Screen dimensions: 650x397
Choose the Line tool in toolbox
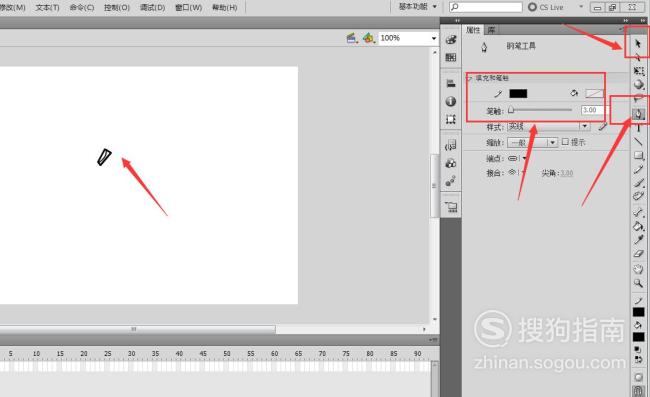tap(638, 141)
